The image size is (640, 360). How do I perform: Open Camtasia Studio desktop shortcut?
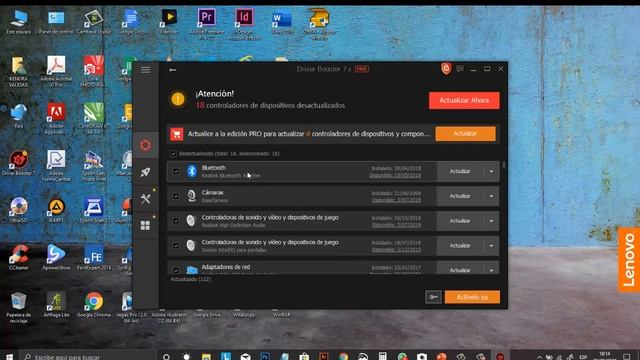[93, 22]
